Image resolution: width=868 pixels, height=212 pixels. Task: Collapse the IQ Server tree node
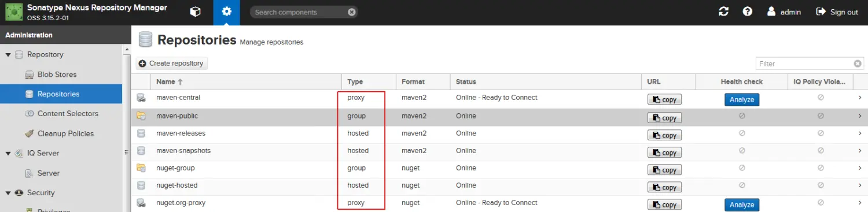coord(8,154)
